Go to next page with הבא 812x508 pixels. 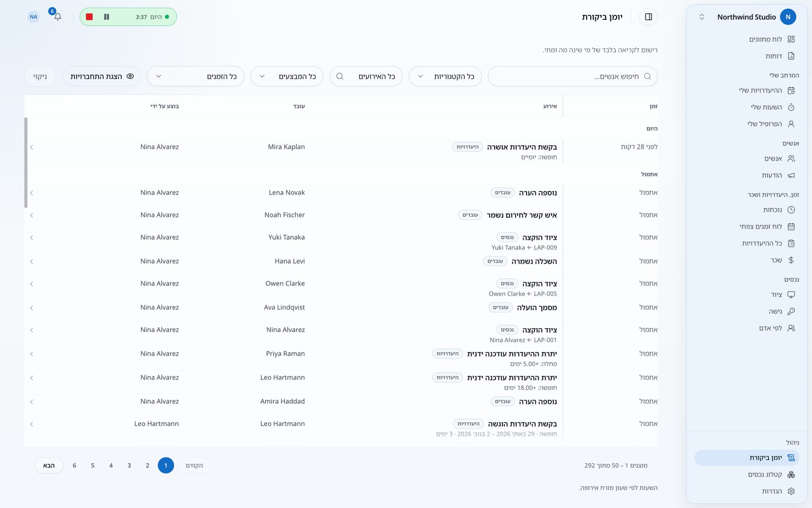pos(49,465)
